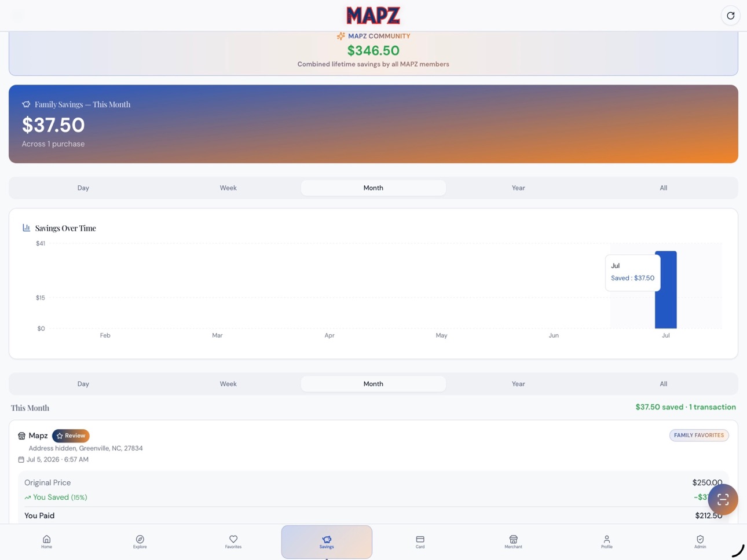Select All in the lower period selector
This screenshot has height=560, width=747.
click(x=663, y=384)
